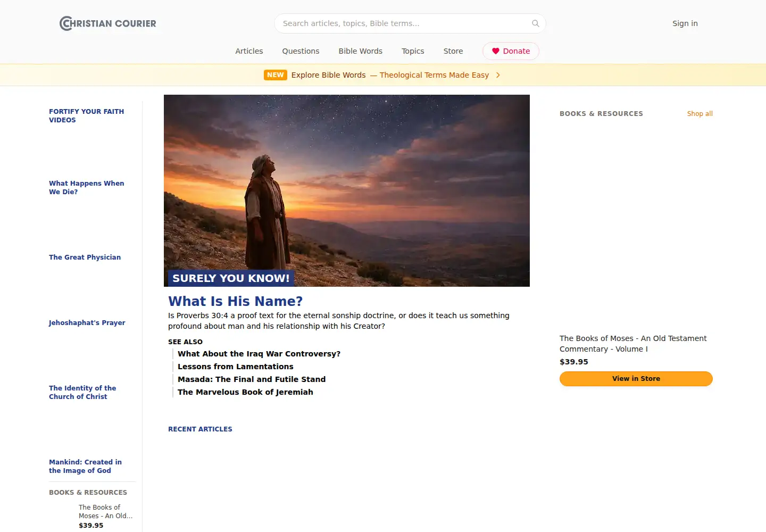Screen dimensions: 766x532
Task: Click the Donate button
Action: tap(511, 51)
